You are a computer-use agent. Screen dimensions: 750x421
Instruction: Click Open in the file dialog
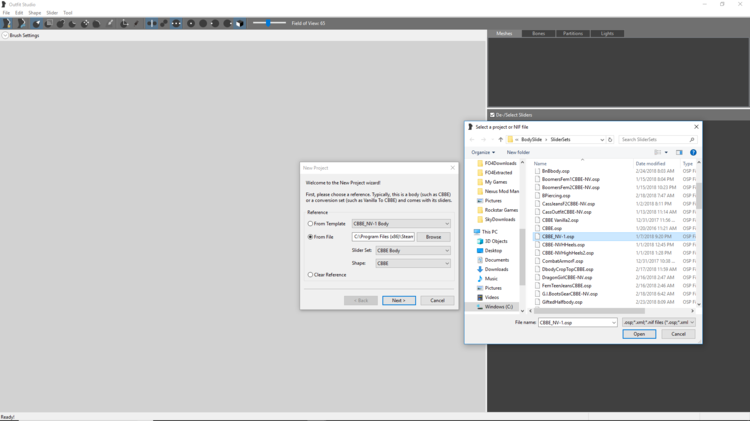pos(639,334)
